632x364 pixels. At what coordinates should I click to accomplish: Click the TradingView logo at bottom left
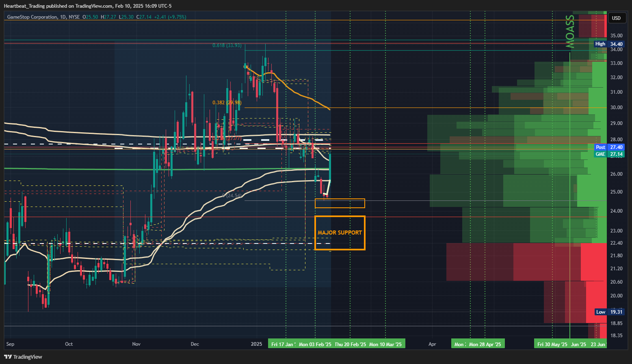pyautogui.click(x=23, y=357)
